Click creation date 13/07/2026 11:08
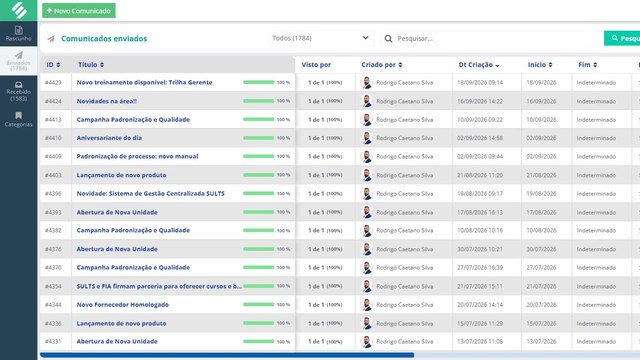The width and height of the screenshot is (640, 360). click(x=480, y=342)
